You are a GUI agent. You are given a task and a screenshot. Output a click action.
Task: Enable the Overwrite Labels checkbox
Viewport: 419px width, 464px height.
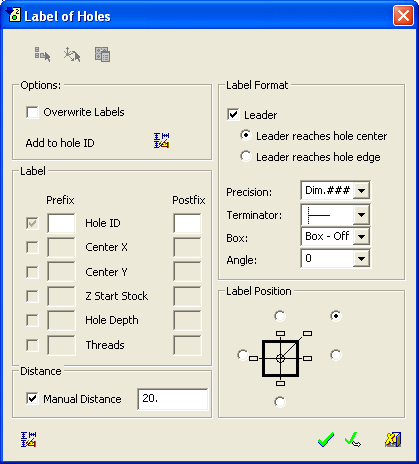pos(32,112)
